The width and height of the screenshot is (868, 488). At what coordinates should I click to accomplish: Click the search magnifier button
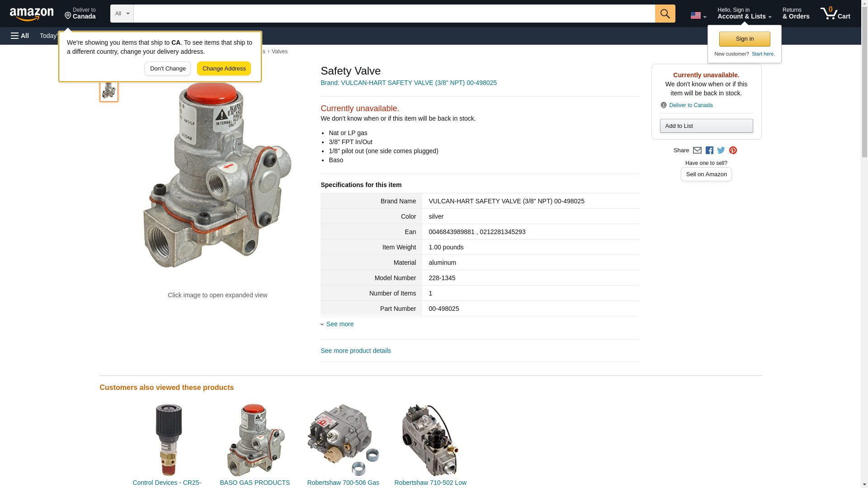665,14
